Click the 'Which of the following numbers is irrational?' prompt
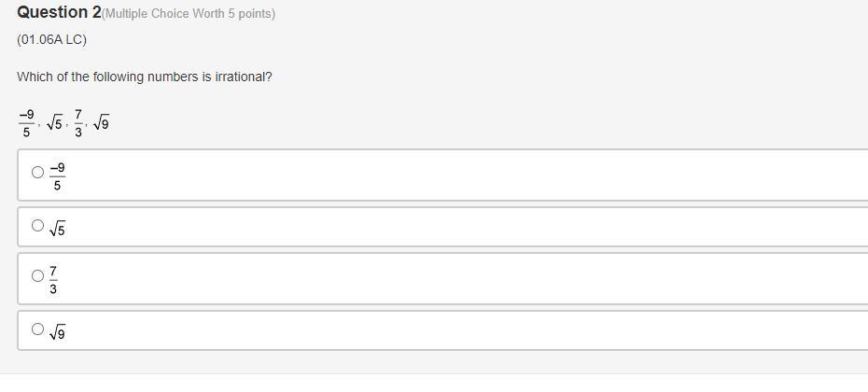Viewport: 868px width, 392px height. tap(145, 77)
